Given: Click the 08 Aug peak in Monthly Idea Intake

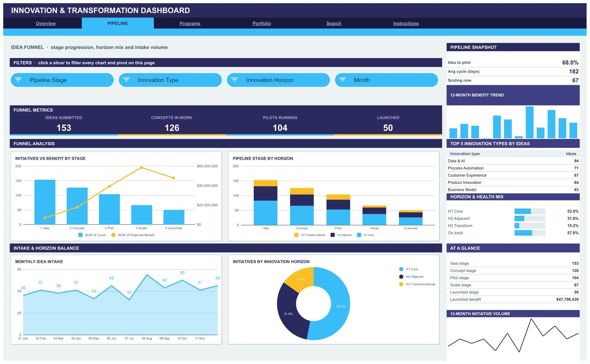Looking at the screenshot, I should [147, 275].
